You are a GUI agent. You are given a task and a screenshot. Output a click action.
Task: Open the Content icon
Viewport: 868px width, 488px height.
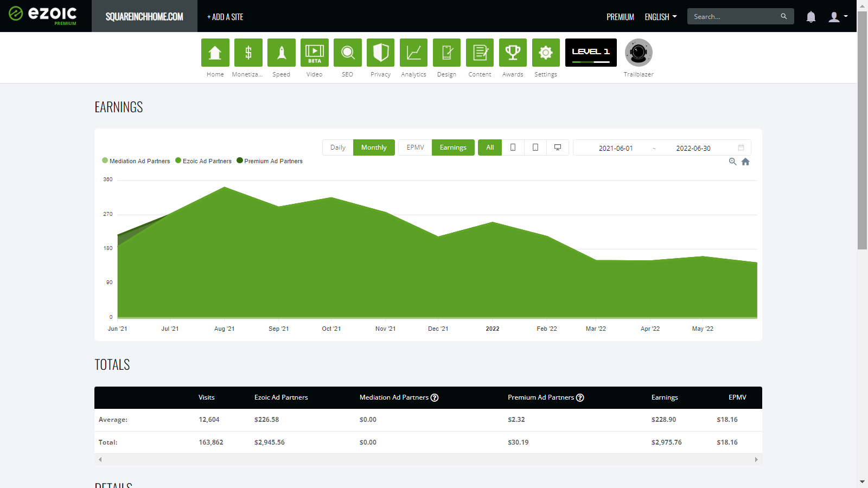[x=480, y=53]
